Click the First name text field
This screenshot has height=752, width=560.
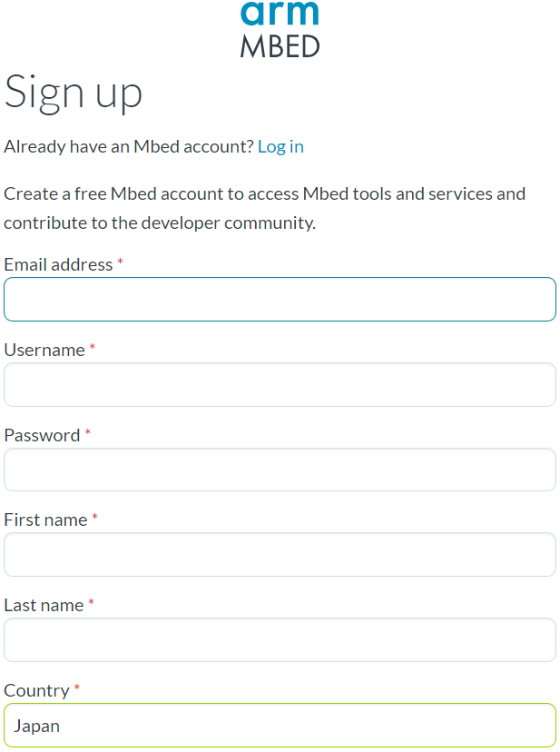tap(280, 554)
